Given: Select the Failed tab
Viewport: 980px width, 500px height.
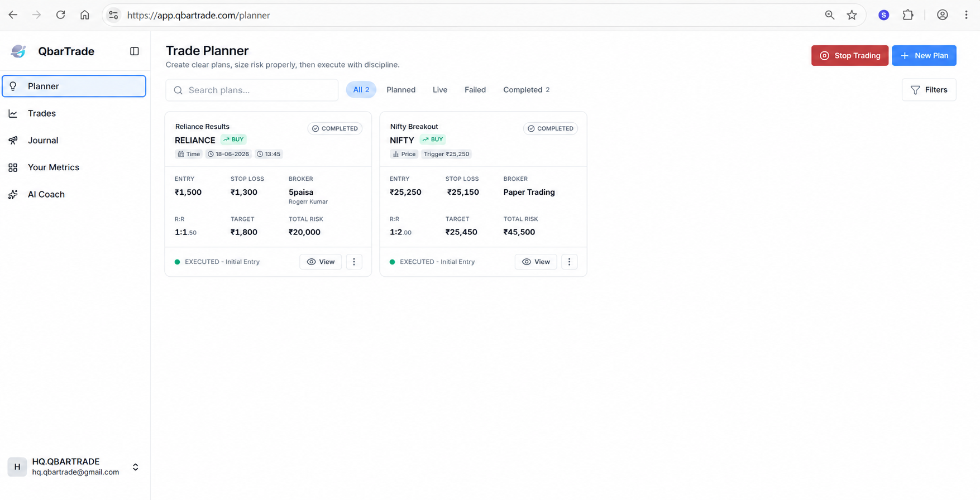Looking at the screenshot, I should tap(475, 90).
